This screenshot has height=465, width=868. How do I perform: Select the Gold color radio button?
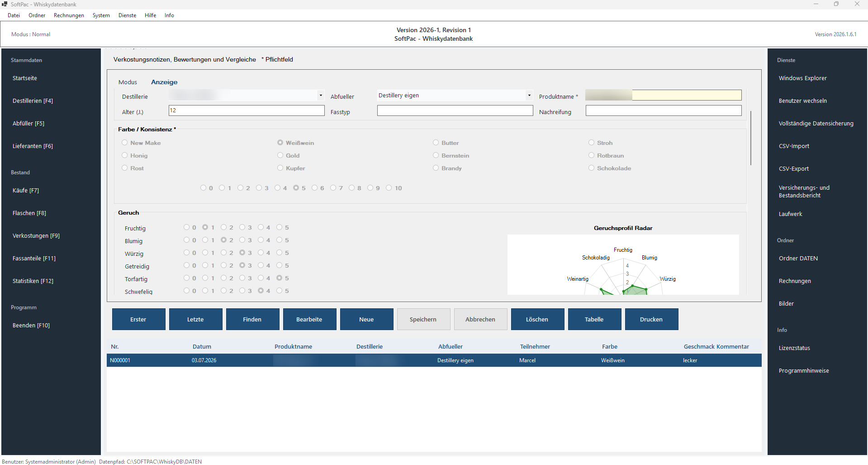click(280, 155)
